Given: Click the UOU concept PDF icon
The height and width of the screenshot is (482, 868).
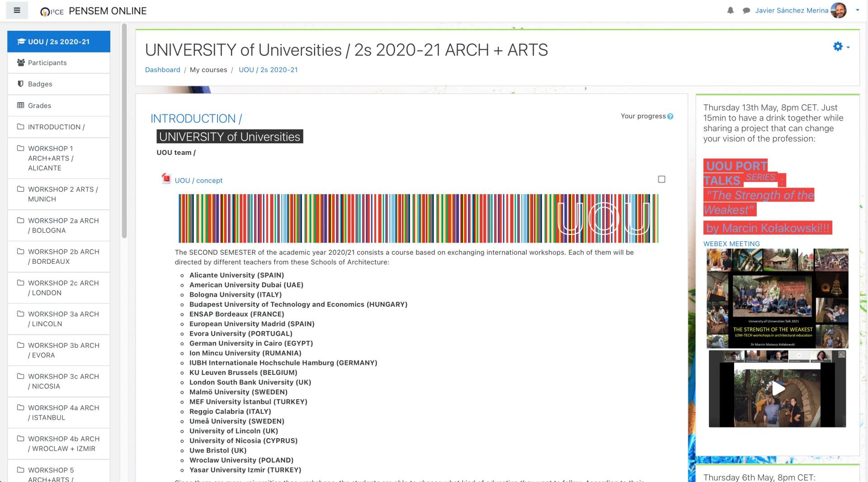Looking at the screenshot, I should [166, 179].
